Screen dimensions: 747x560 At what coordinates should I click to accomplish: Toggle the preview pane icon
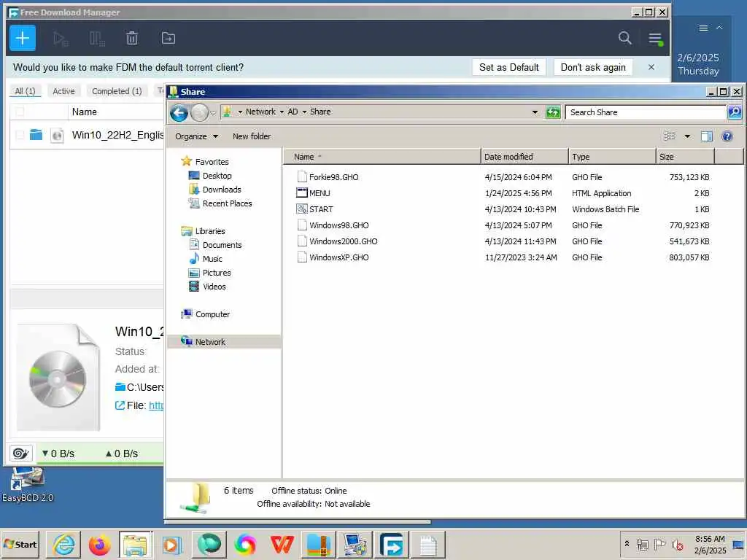point(706,136)
